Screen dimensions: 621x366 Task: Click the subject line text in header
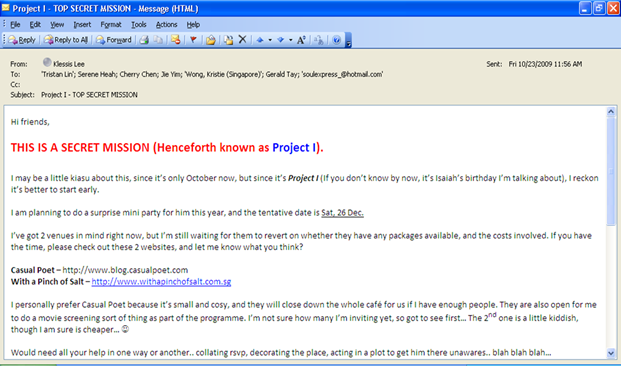[x=90, y=95]
